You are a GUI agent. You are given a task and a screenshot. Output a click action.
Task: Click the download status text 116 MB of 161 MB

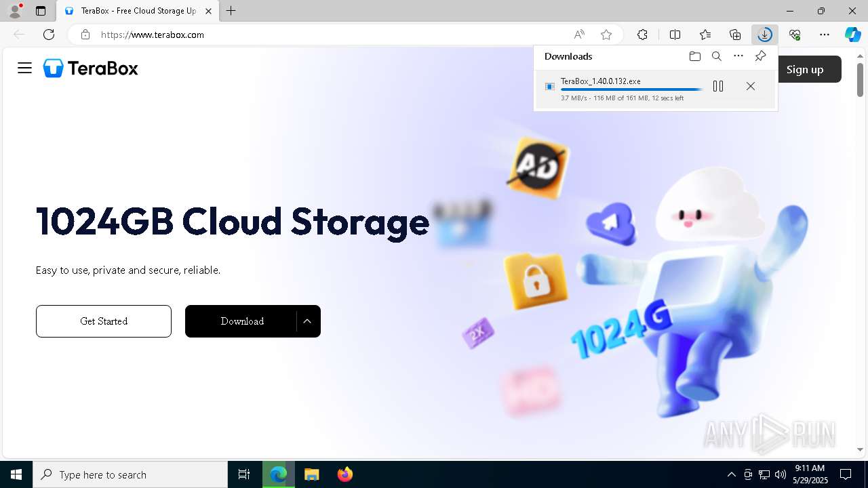click(x=623, y=98)
